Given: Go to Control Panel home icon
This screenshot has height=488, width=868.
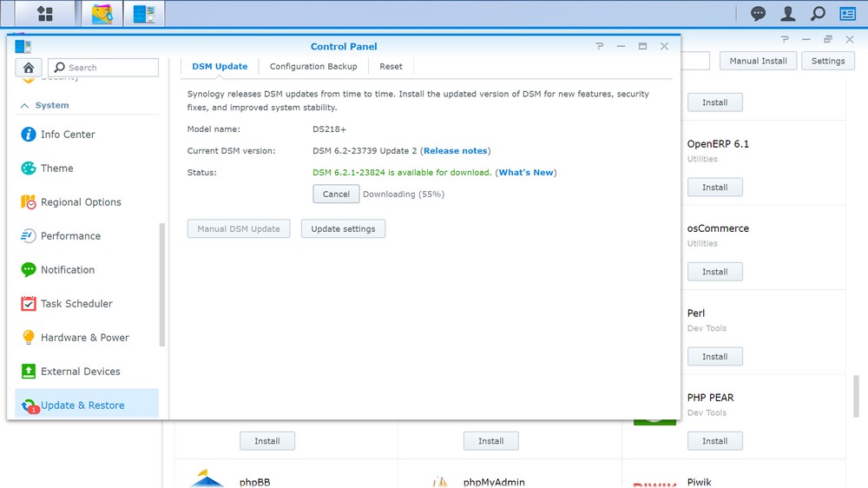Looking at the screenshot, I should (x=29, y=68).
